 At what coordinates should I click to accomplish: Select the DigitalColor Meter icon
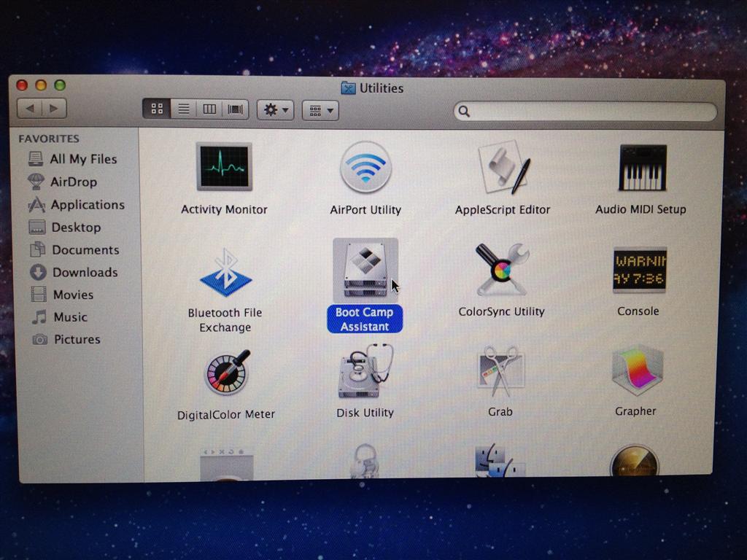pos(228,372)
